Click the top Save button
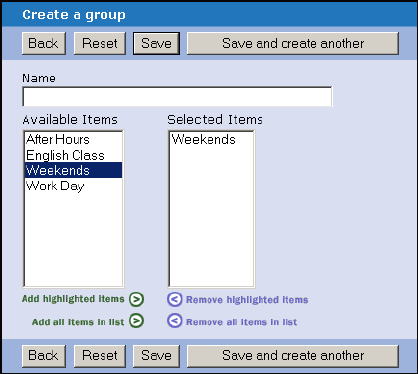This screenshot has height=374, width=418. (x=156, y=43)
